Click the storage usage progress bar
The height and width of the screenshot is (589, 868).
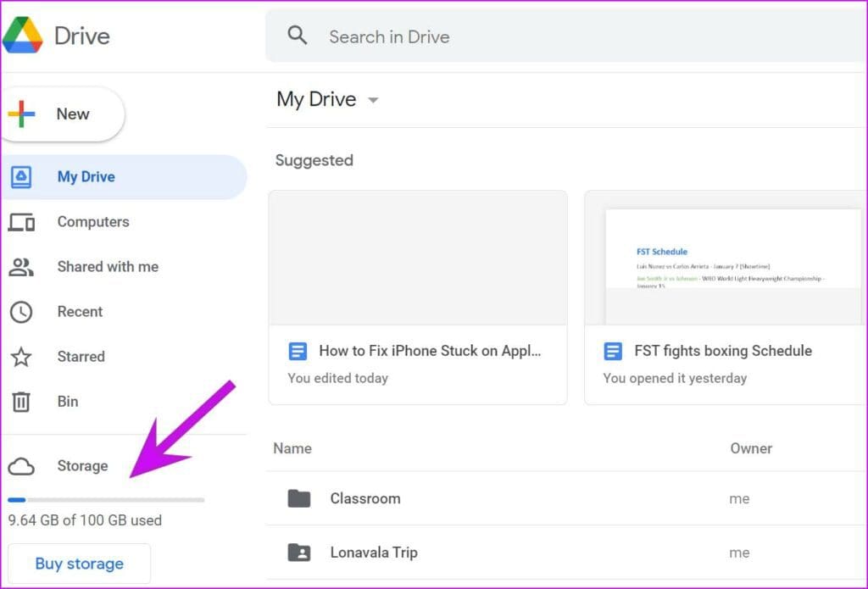(106, 500)
